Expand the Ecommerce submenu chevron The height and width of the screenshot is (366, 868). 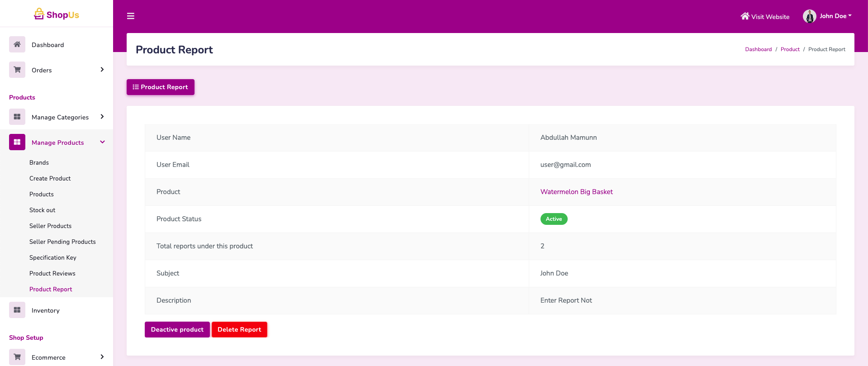102,357
